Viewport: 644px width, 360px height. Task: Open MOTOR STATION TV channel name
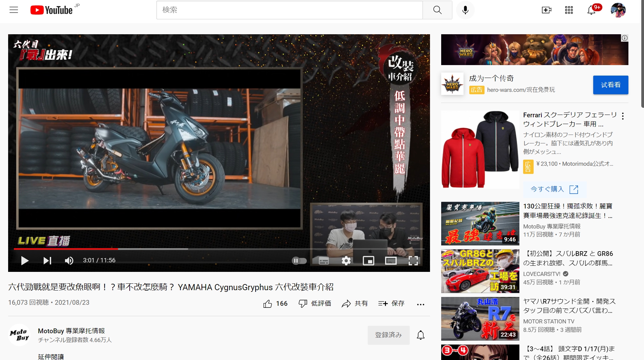coord(549,321)
